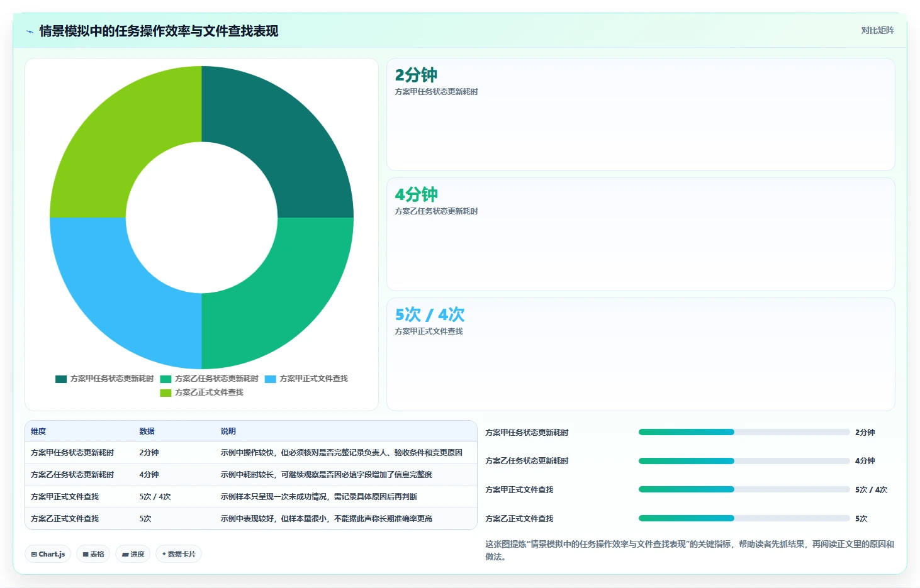Viewport: 920px width, 588px height.
Task: Click the 数据 column header
Action: point(147,431)
